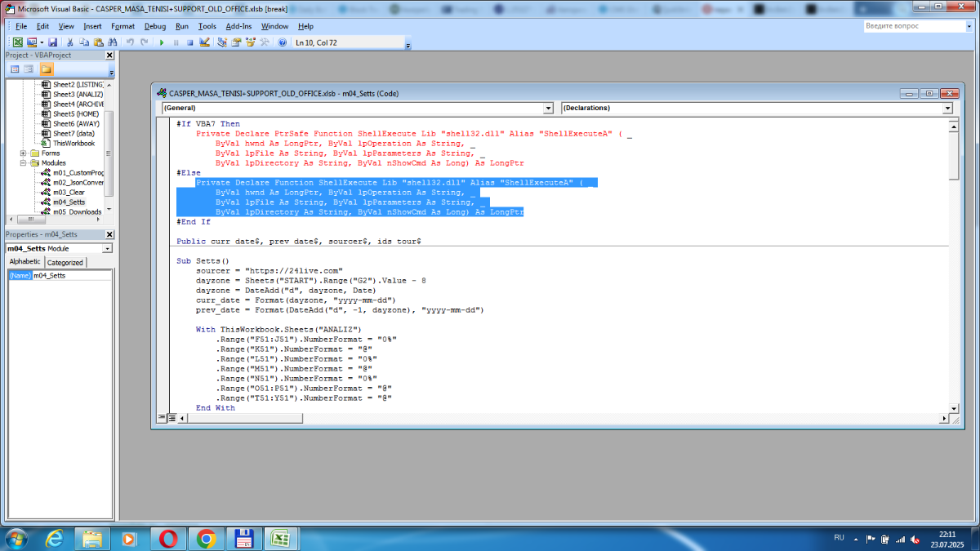Viewport: 980px width, 551px height.
Task: Switch to Full Module View button
Action: point(171,417)
